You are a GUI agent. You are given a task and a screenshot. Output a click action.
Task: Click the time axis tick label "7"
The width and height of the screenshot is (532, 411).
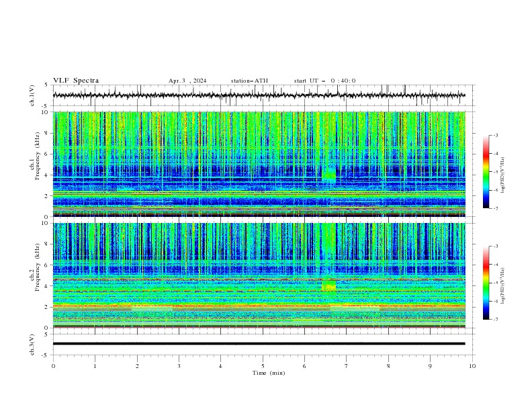pos(347,366)
